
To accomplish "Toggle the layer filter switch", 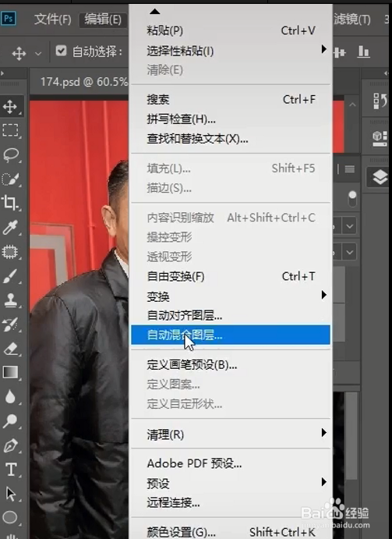I will [352, 199].
